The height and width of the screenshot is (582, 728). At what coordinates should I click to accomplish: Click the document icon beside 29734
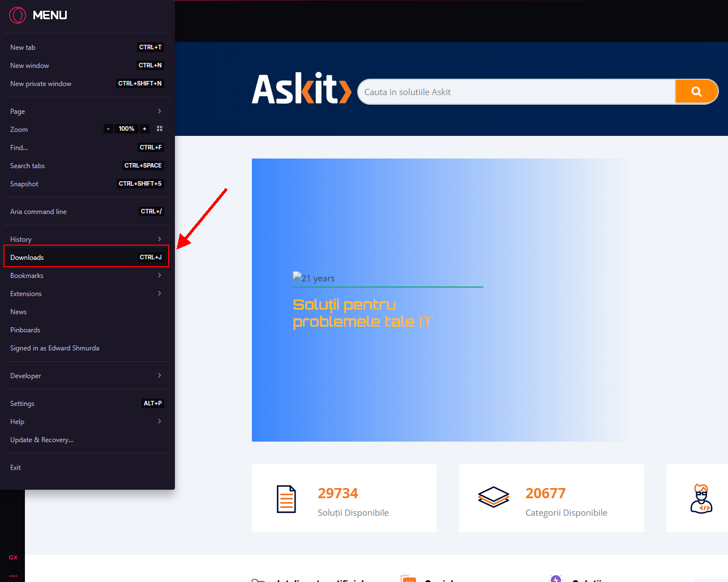pyautogui.click(x=286, y=499)
